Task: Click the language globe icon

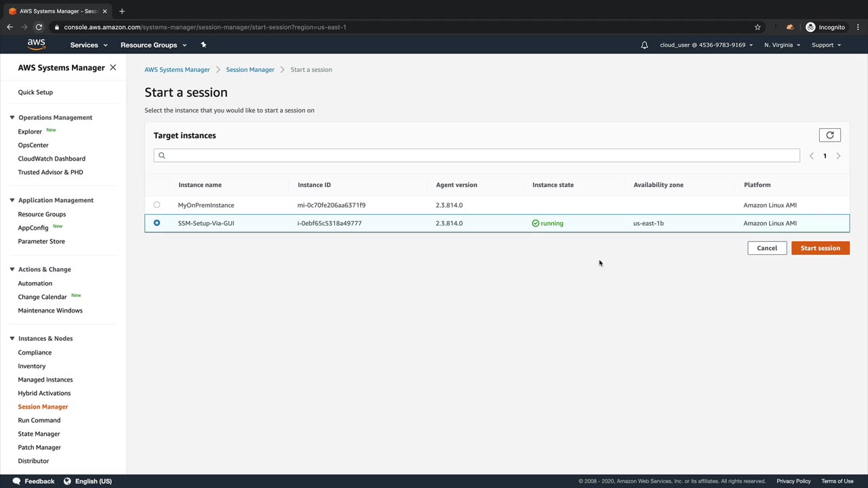Action: (67, 481)
